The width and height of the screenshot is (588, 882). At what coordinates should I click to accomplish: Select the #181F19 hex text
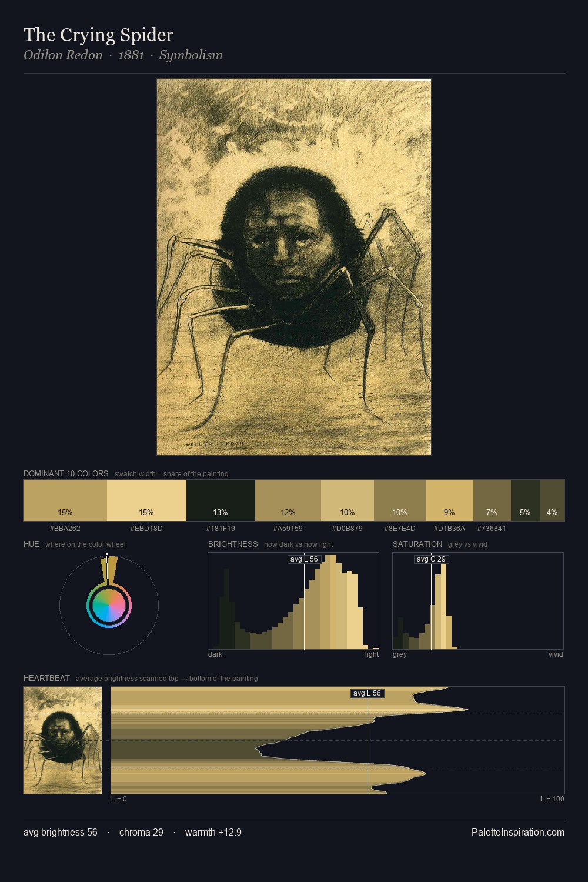pos(220,529)
